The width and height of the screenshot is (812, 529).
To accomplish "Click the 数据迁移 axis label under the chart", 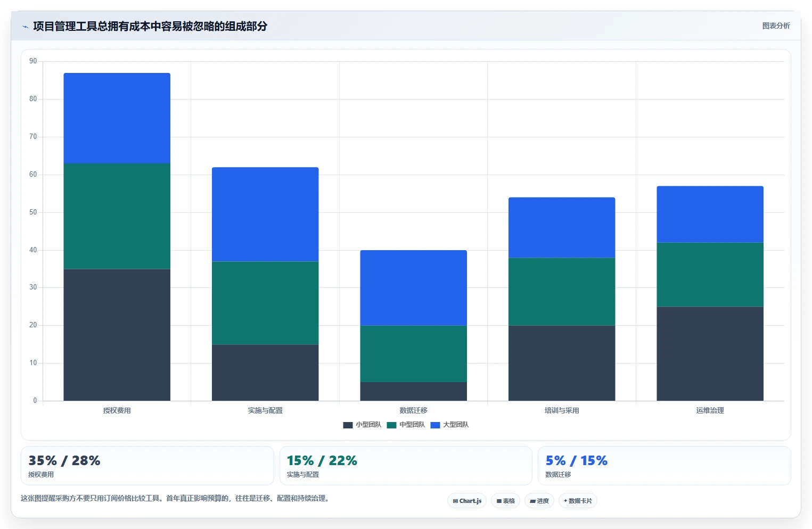I will coord(414,410).
